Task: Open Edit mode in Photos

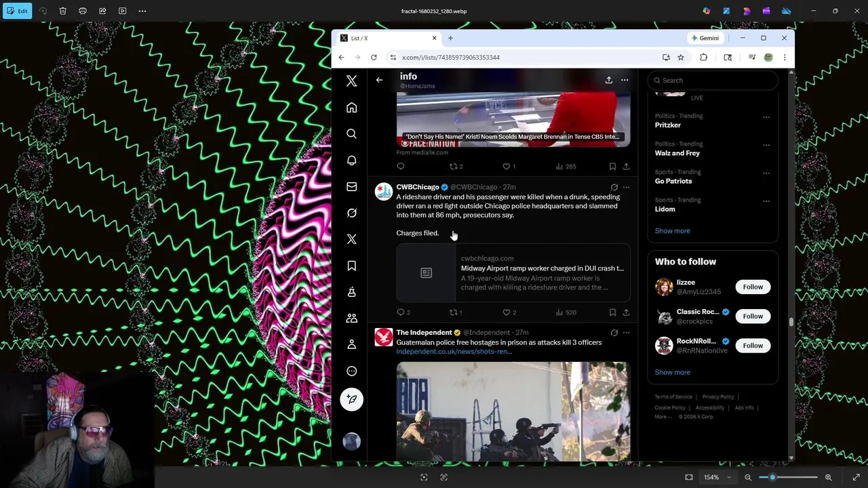Action: (17, 11)
